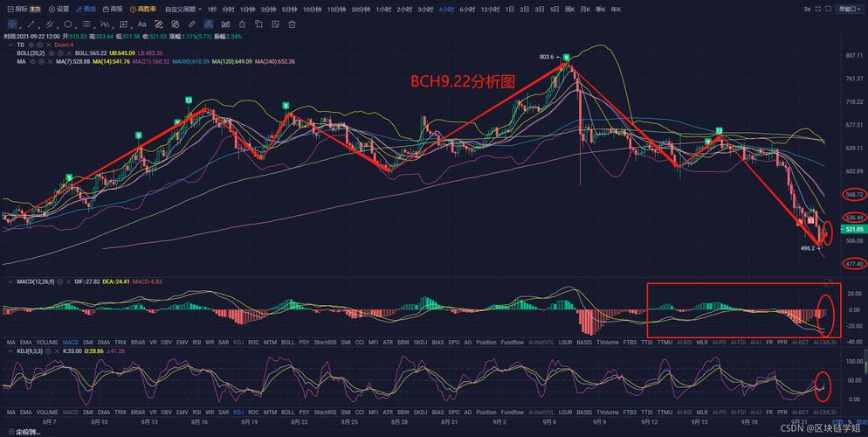The image size is (868, 437).
Task: Select VOLUME in the MACD panel indicator bar
Action: click(x=47, y=343)
